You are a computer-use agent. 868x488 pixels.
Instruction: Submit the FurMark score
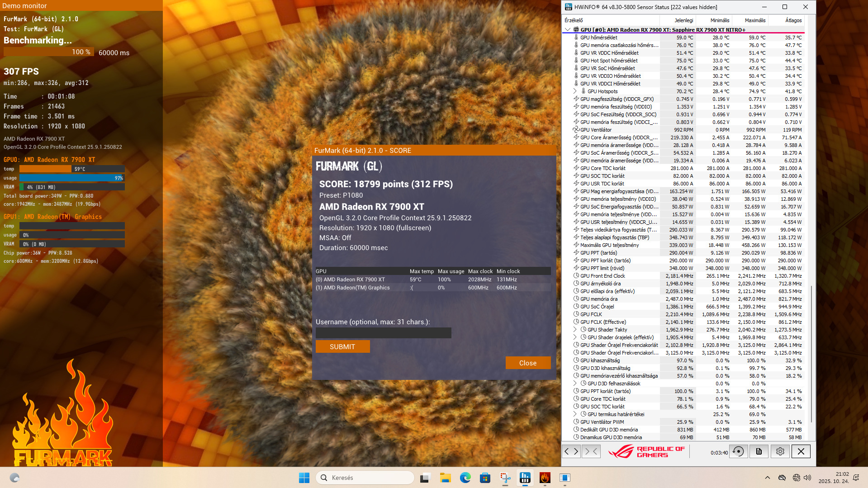(x=342, y=347)
